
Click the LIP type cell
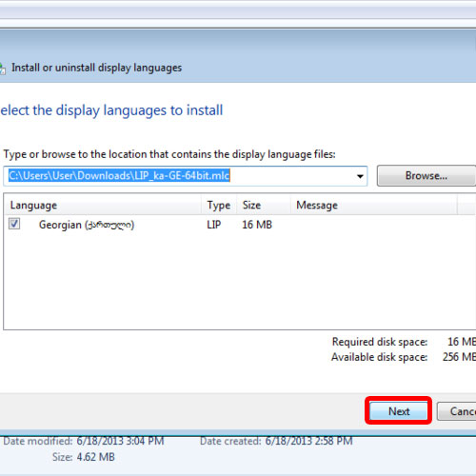pyautogui.click(x=213, y=225)
